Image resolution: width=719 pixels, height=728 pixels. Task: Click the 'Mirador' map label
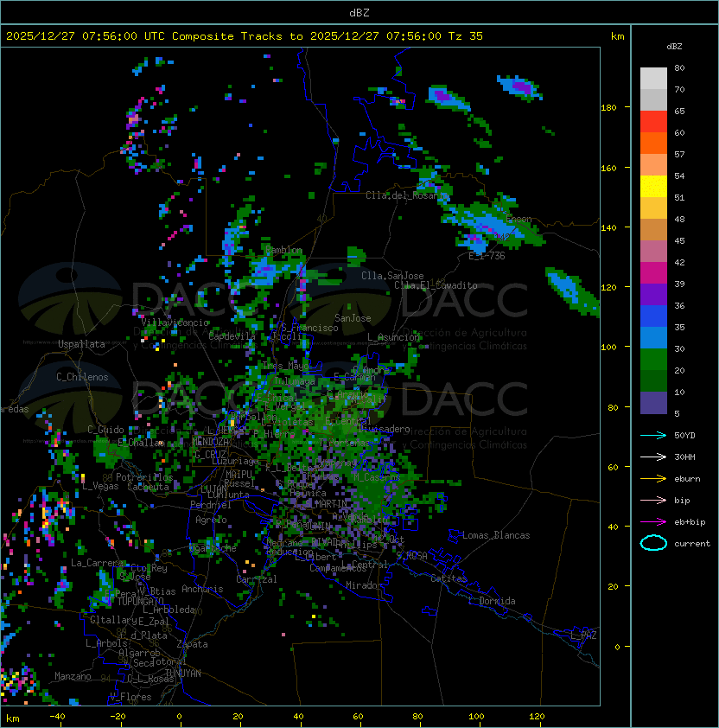coord(365,585)
